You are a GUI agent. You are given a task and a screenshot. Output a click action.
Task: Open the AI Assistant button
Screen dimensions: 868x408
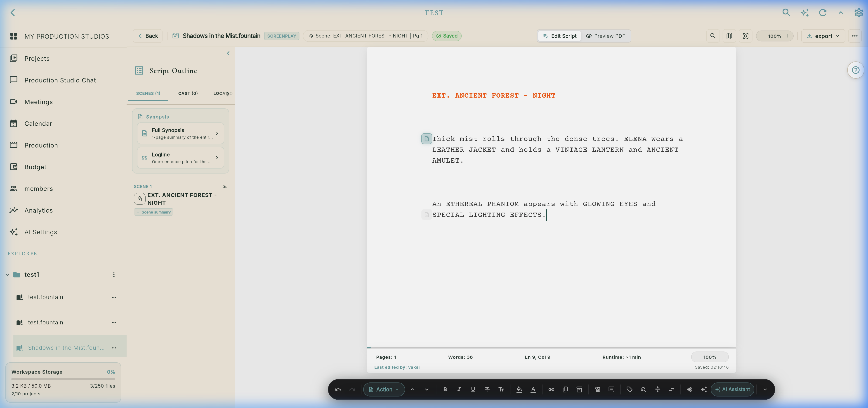(733, 389)
